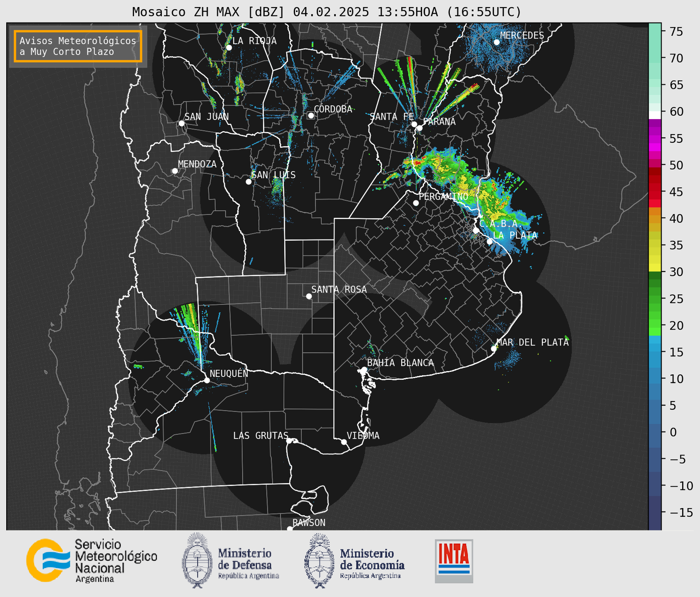Click the Bahía Blanca marker dot

click(364, 369)
